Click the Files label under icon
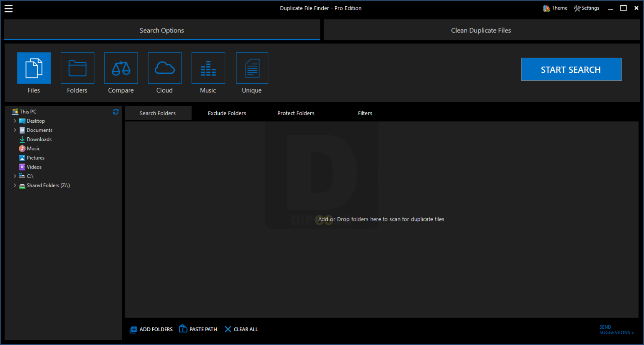 click(34, 90)
